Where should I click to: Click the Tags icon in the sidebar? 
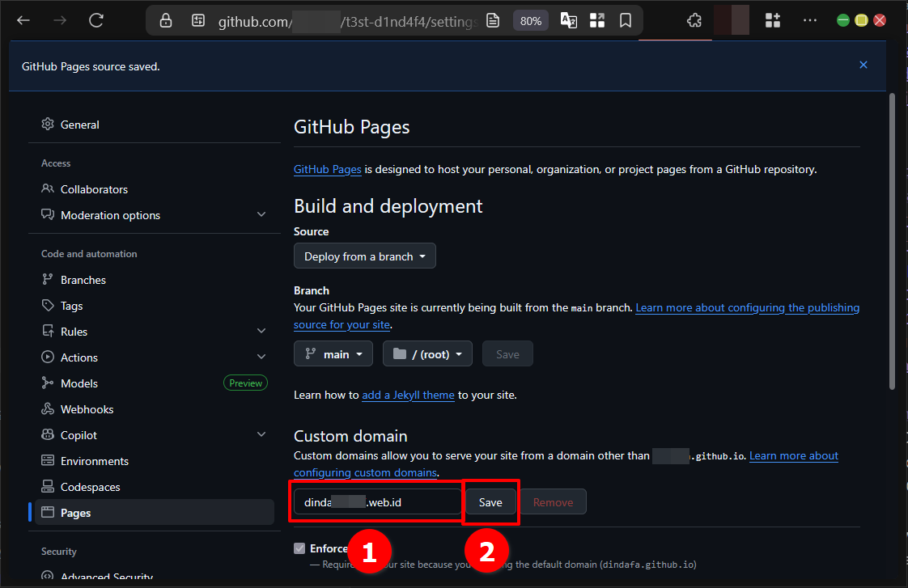47,305
